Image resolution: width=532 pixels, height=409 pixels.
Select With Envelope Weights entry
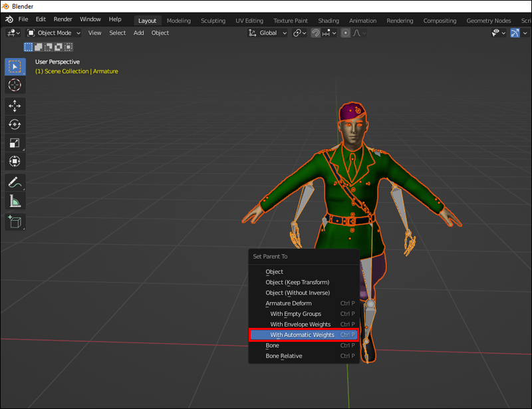(300, 325)
